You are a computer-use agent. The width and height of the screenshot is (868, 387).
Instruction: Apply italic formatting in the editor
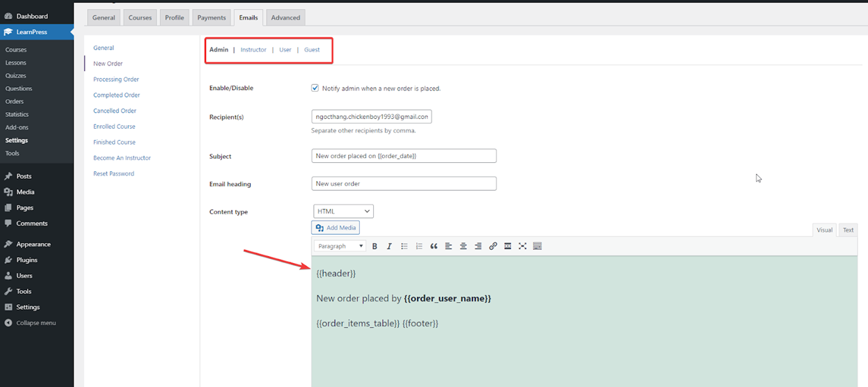click(389, 246)
